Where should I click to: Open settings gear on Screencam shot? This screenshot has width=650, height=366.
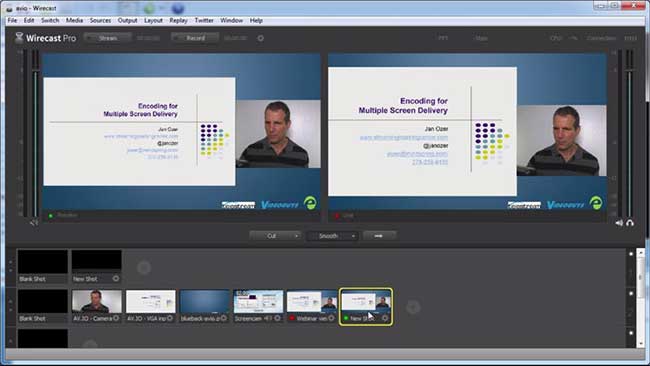(x=277, y=318)
